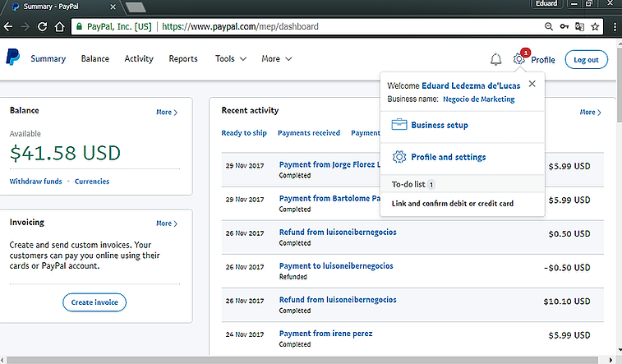This screenshot has width=622, height=364.
Task: Click the Business setup briefcase icon
Action: pyautogui.click(x=399, y=125)
